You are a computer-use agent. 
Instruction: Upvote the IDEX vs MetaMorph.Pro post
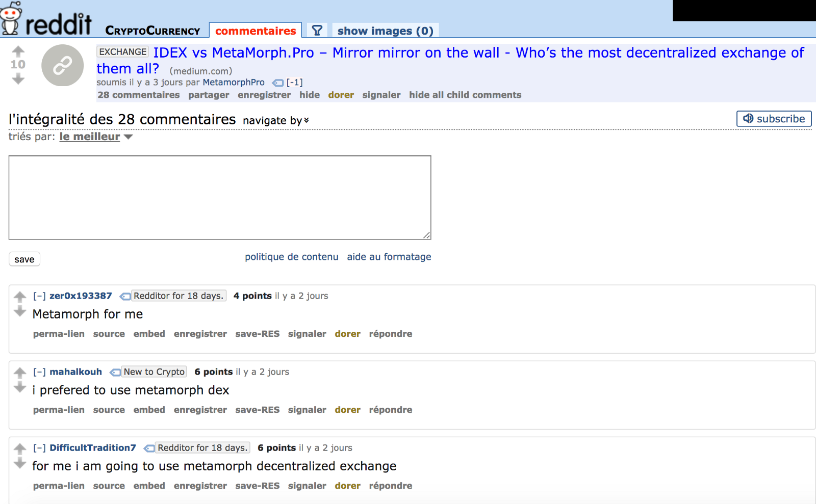pos(18,51)
